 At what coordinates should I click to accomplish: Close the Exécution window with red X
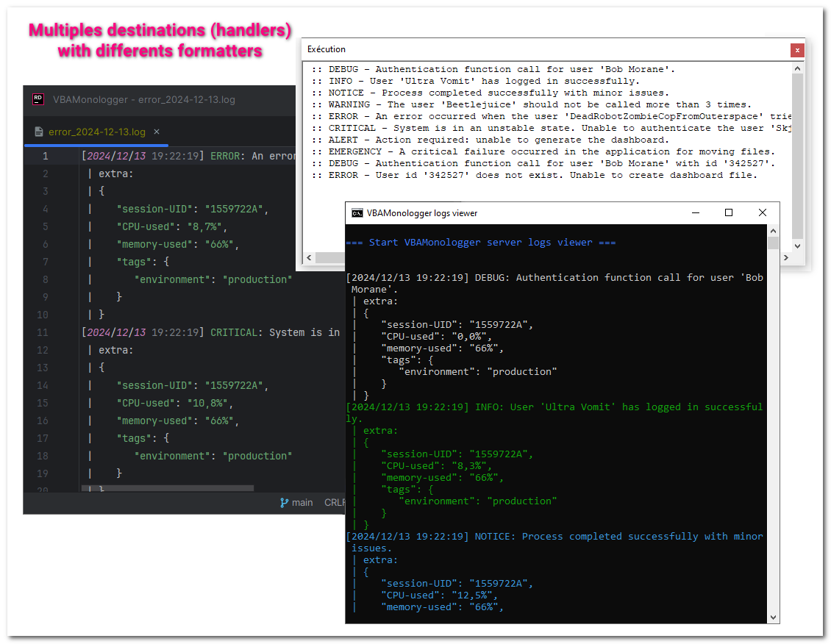(x=797, y=50)
